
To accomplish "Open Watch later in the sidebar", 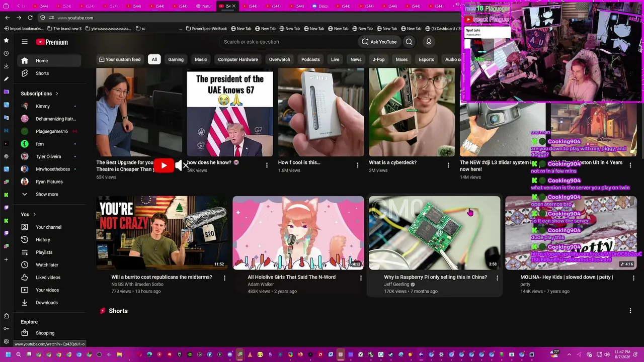I will (49, 265).
